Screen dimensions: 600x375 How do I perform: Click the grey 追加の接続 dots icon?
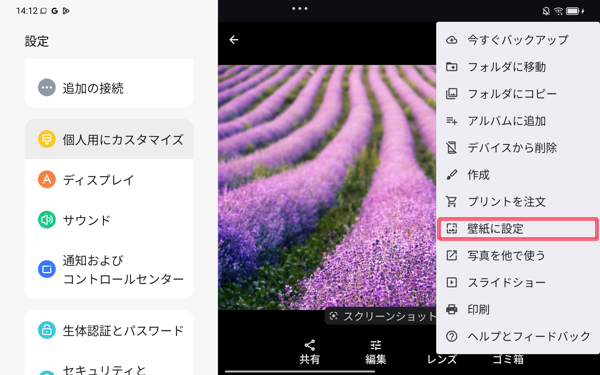(x=47, y=88)
